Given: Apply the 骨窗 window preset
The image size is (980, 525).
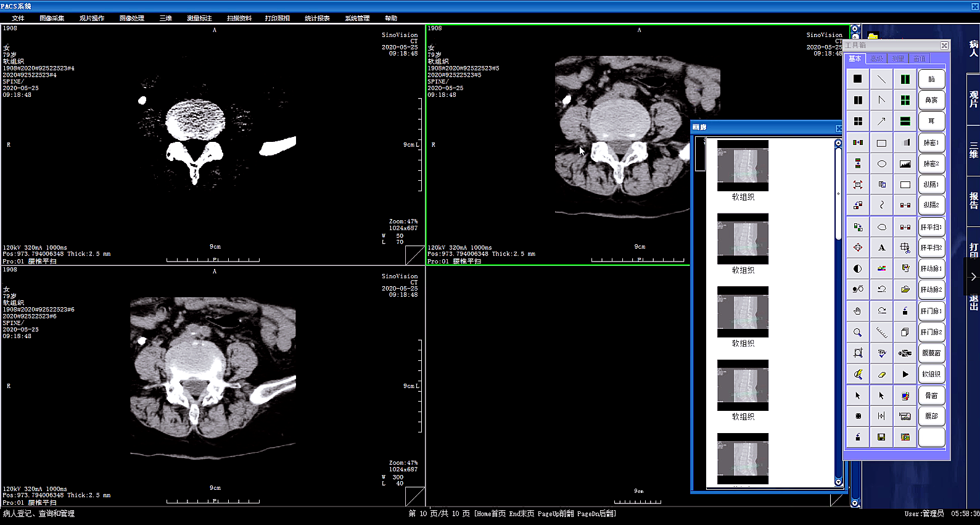Looking at the screenshot, I should pos(931,395).
